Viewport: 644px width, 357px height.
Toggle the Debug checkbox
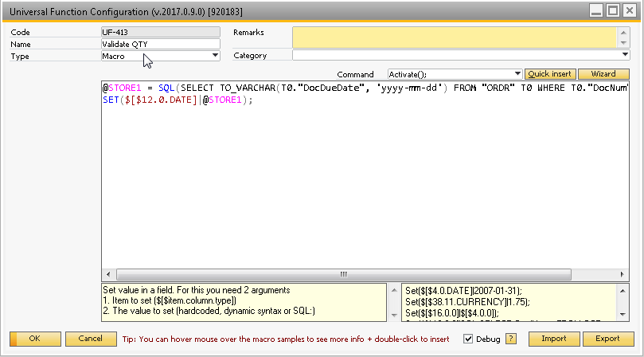point(468,339)
